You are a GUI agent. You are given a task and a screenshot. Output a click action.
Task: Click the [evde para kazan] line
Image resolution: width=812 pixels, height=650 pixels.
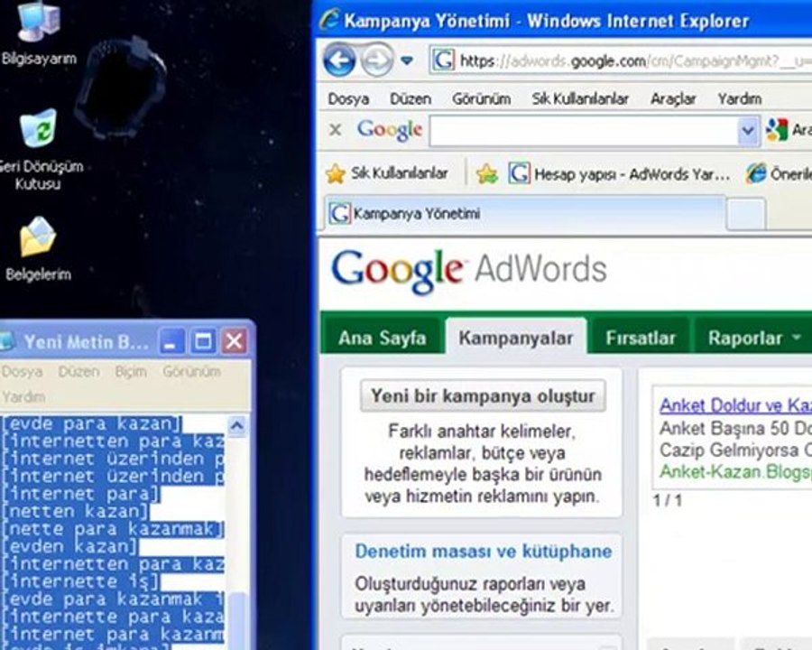pos(92,424)
